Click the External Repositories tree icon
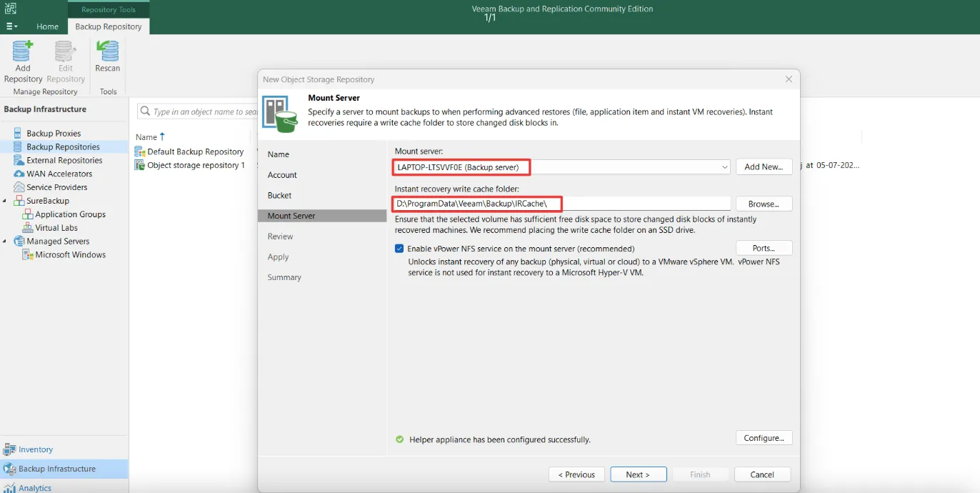Viewport: 980px width, 493px height. 19,161
